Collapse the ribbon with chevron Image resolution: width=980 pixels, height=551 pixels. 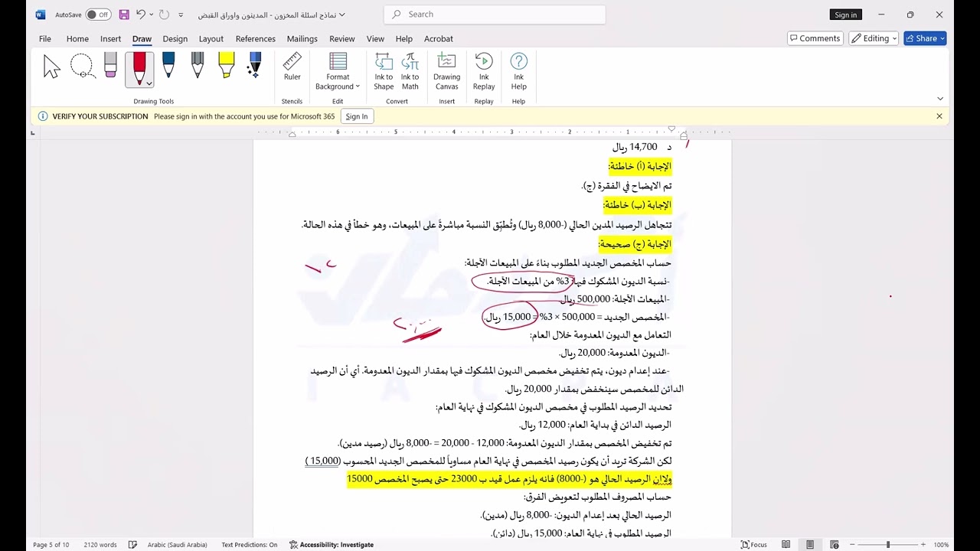(940, 98)
